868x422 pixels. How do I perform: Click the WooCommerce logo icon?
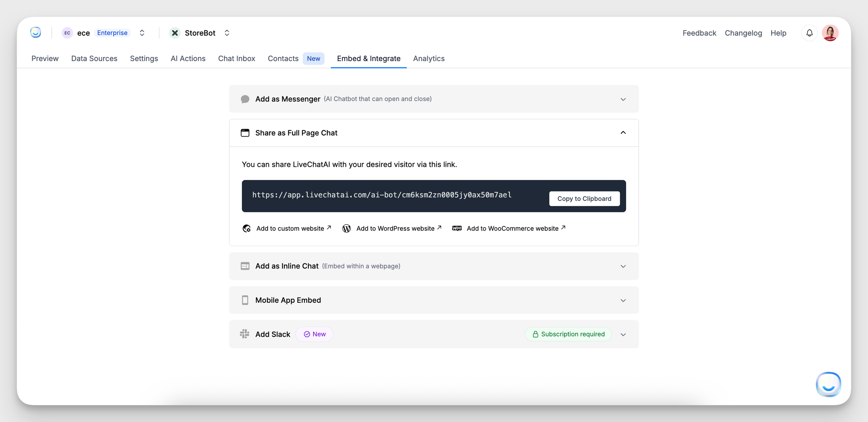tap(457, 228)
